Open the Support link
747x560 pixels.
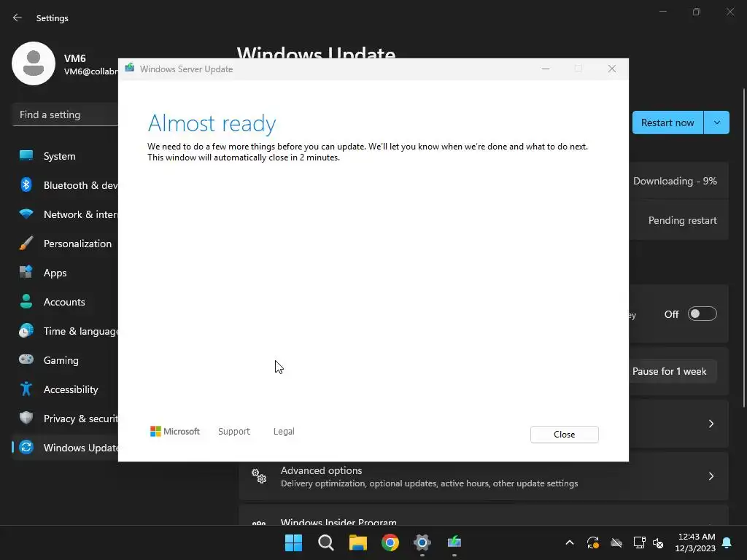pos(234,432)
